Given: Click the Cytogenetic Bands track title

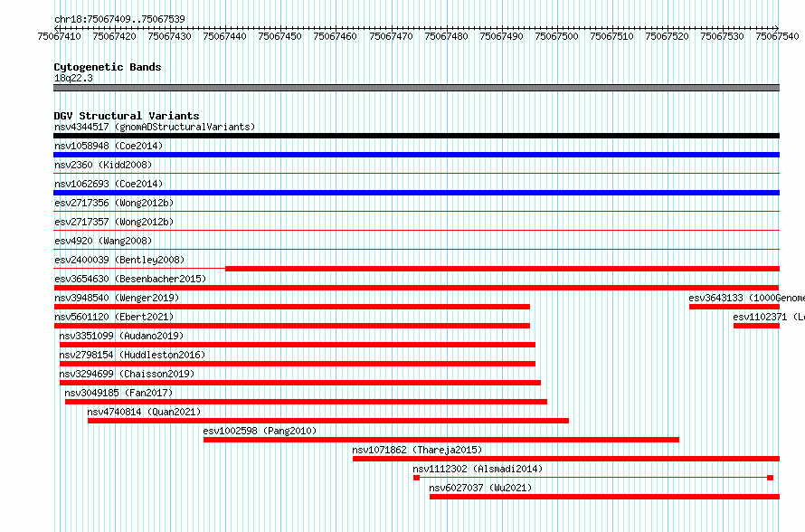Looking at the screenshot, I should [x=108, y=67].
